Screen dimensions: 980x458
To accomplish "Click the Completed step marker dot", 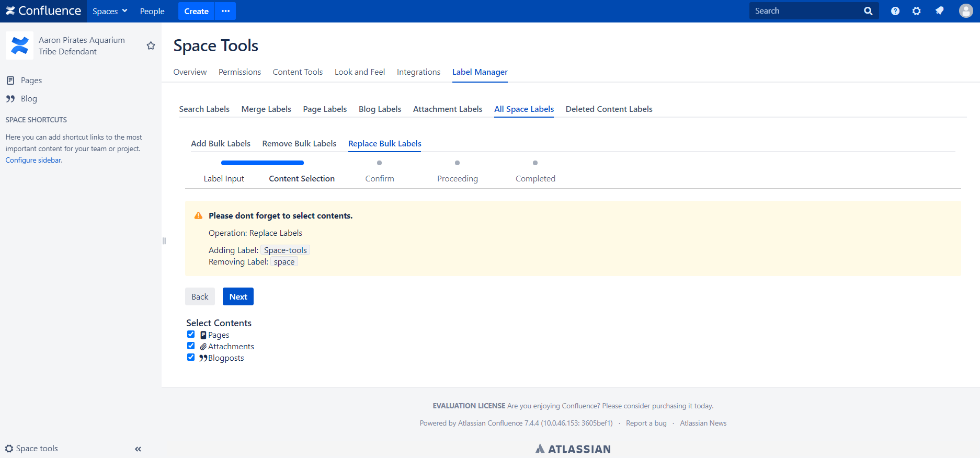I will click(535, 163).
